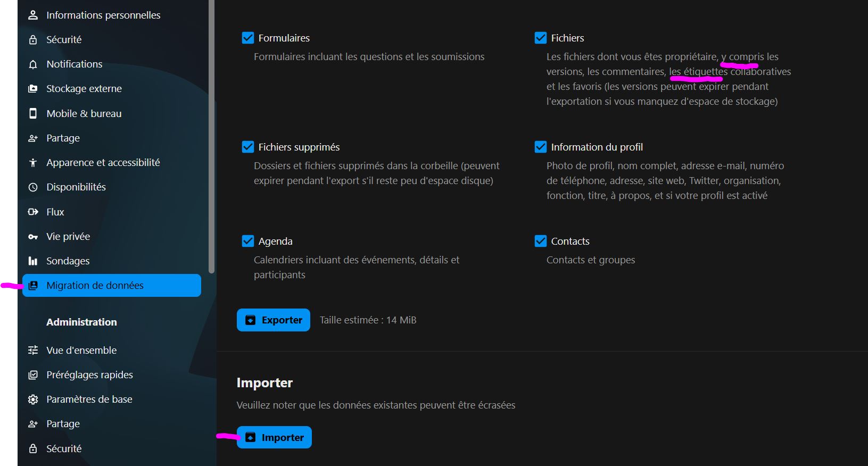Screen dimensions: 868x466
Task: Click the sidebar vertical scrollbar
Action: point(211,133)
